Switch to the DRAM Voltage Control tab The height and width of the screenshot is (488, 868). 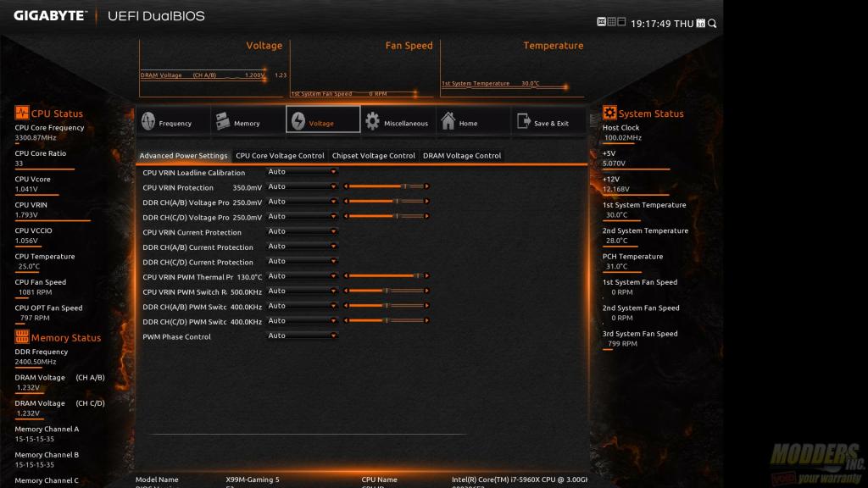(x=462, y=156)
